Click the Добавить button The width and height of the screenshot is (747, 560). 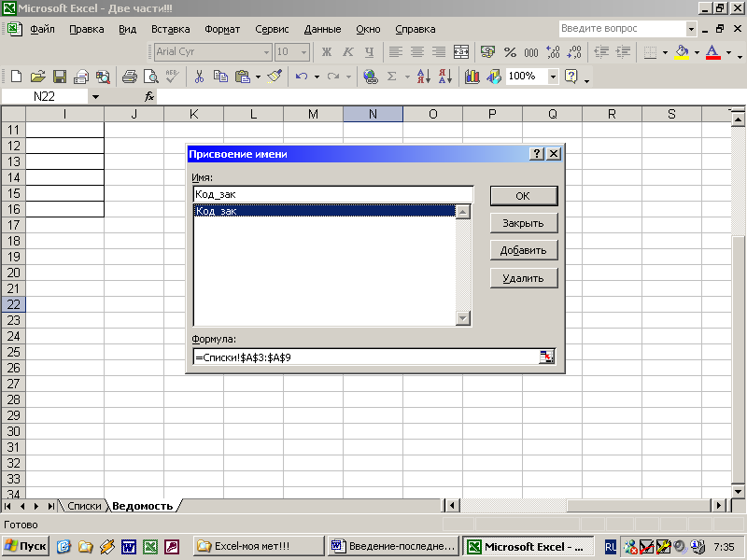click(x=524, y=250)
